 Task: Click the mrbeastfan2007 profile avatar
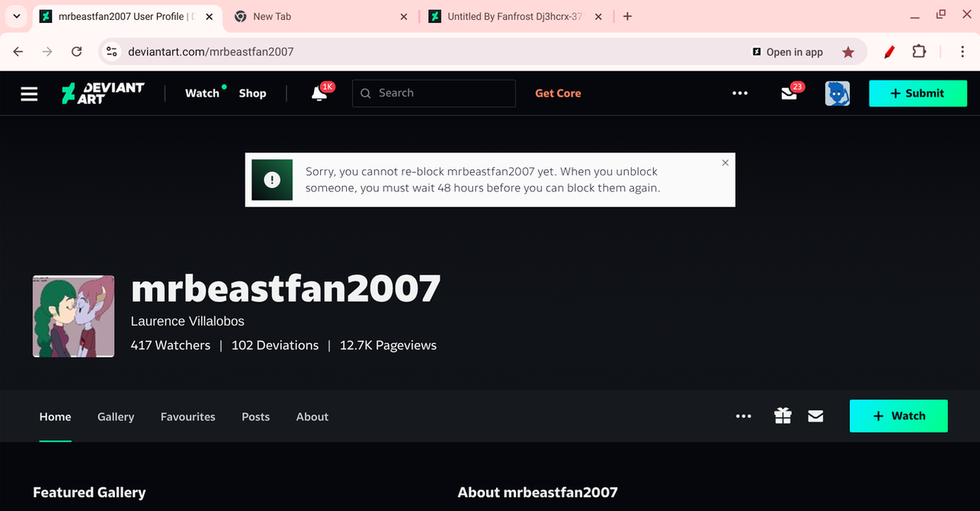click(73, 316)
